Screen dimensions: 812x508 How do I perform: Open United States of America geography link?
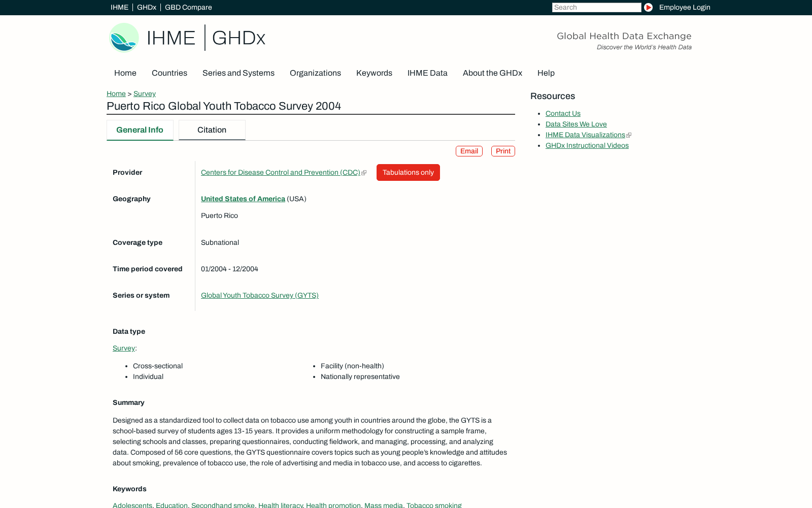(243, 199)
